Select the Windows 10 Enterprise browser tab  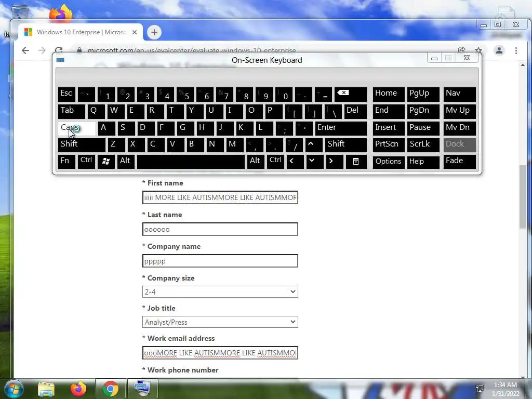(x=81, y=32)
